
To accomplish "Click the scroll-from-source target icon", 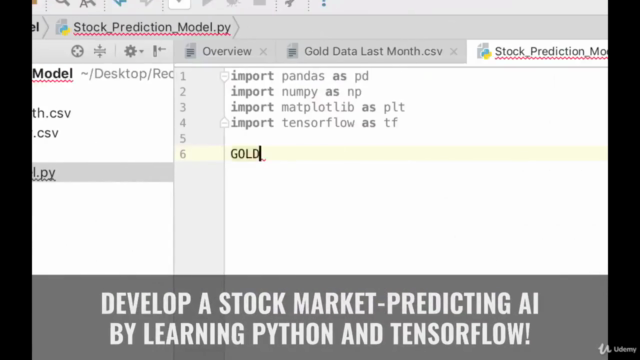I will (77, 51).
